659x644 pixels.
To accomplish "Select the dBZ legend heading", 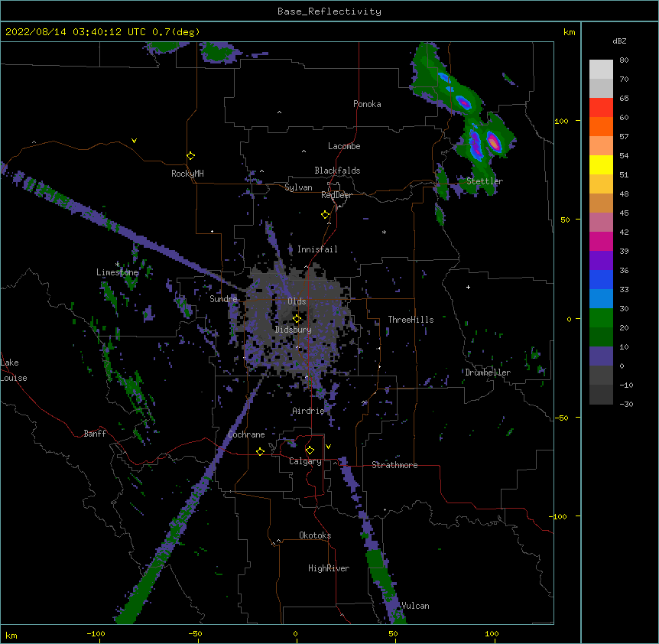I will click(x=619, y=41).
